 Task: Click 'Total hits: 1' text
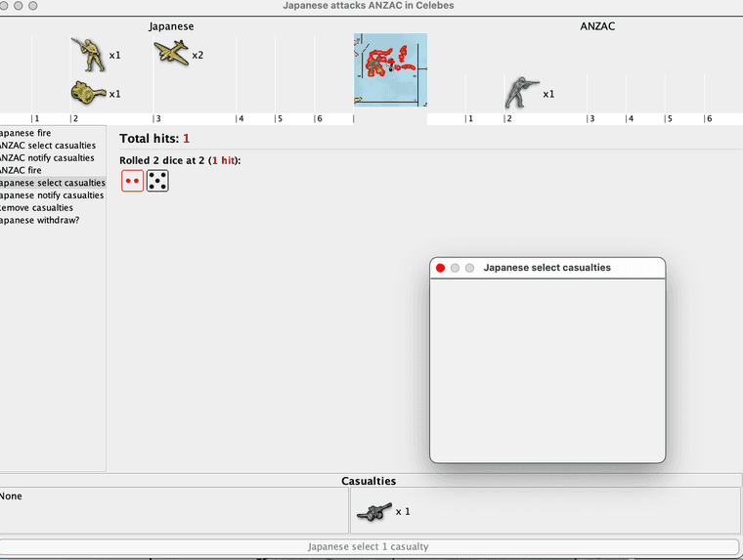click(154, 139)
